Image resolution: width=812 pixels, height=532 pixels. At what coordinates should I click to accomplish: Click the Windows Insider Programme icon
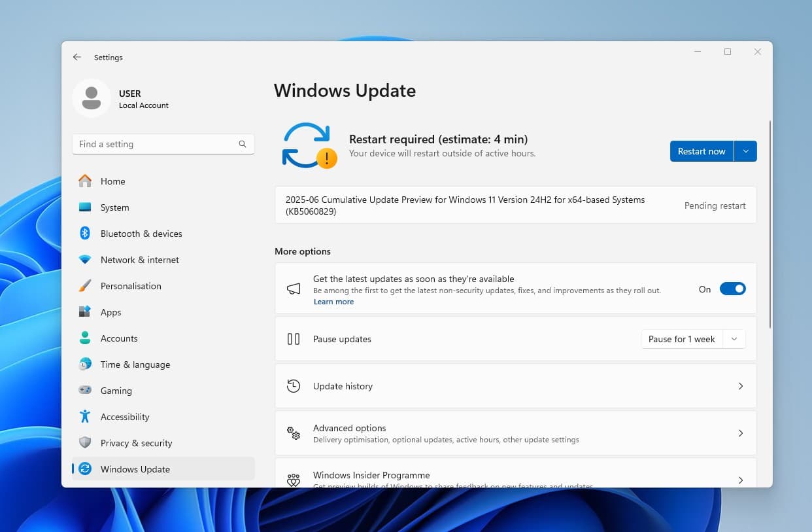point(294,480)
